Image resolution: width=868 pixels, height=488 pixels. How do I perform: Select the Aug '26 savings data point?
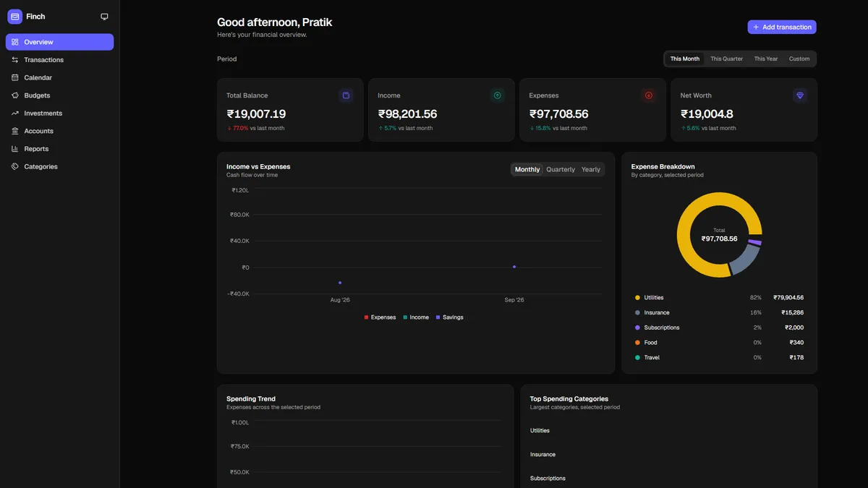340,283
